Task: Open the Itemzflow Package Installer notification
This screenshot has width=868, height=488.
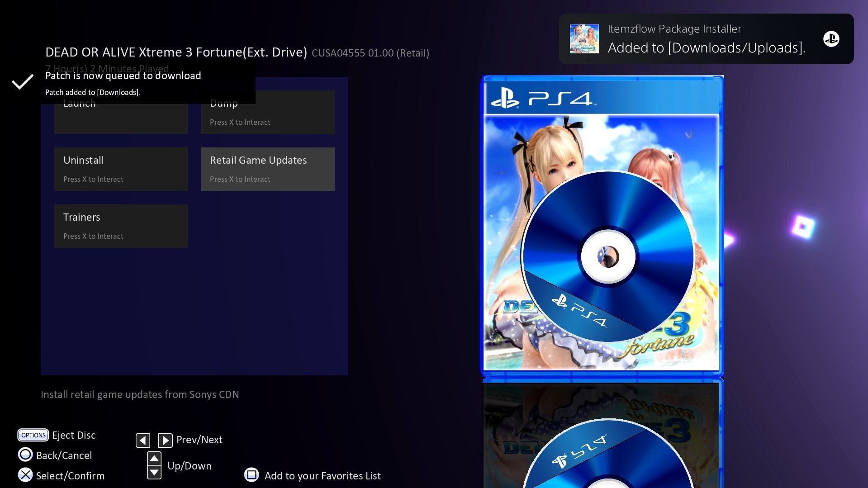Action: (706, 39)
